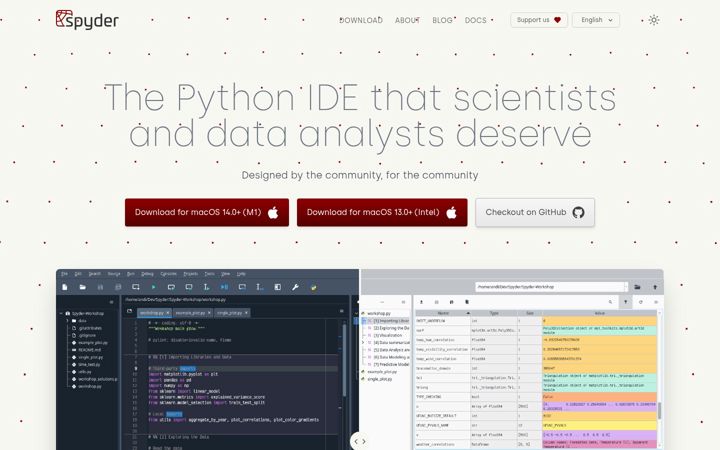This screenshot has height=450, width=720.
Task: Open the ABOUT navigation link
Action: [407, 20]
